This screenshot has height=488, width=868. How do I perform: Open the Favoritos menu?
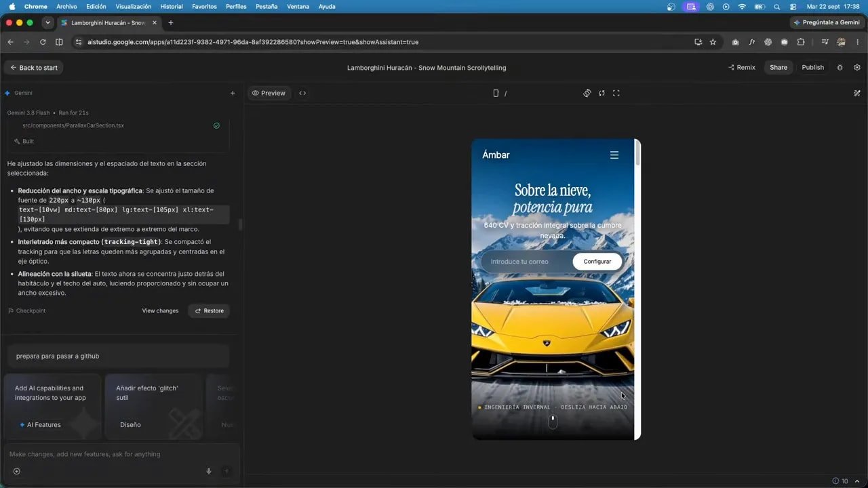click(204, 6)
